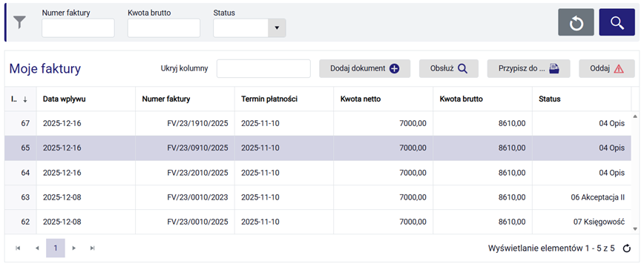The width and height of the screenshot is (644, 267).
Task: Click the Moje faktury heading
Action: click(45, 69)
